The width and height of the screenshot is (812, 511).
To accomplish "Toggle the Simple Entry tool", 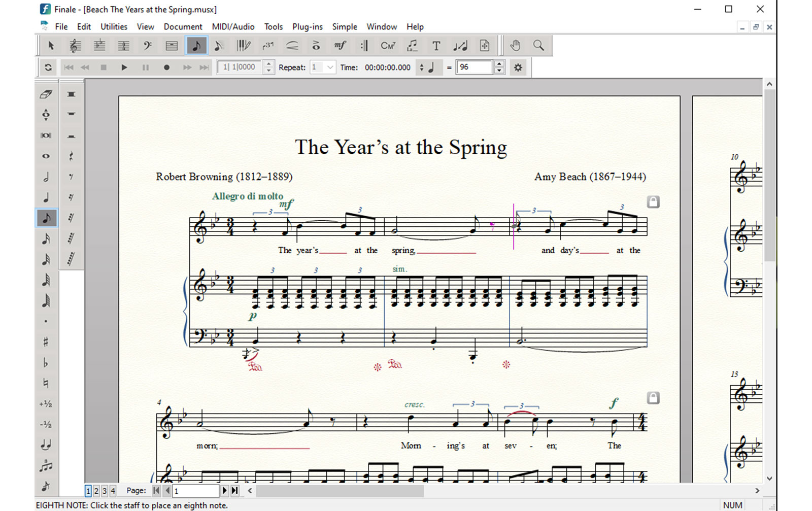I will 196,46.
